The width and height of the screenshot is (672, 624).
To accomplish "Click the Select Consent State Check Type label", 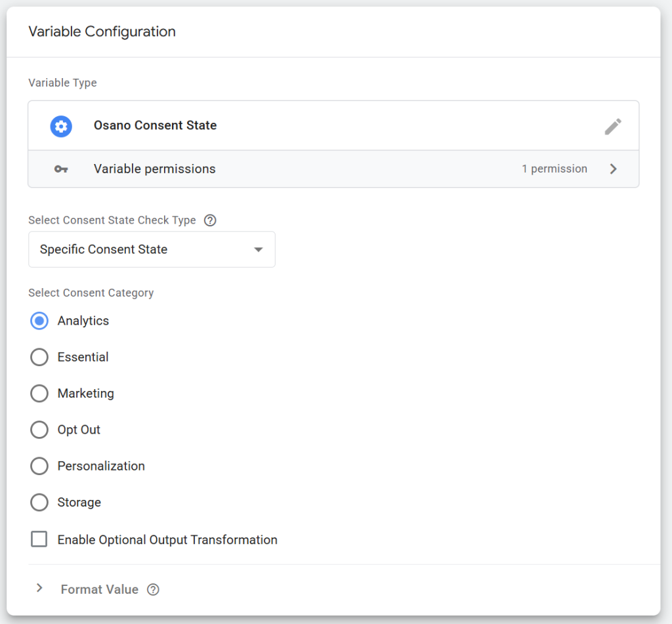I will [112, 220].
